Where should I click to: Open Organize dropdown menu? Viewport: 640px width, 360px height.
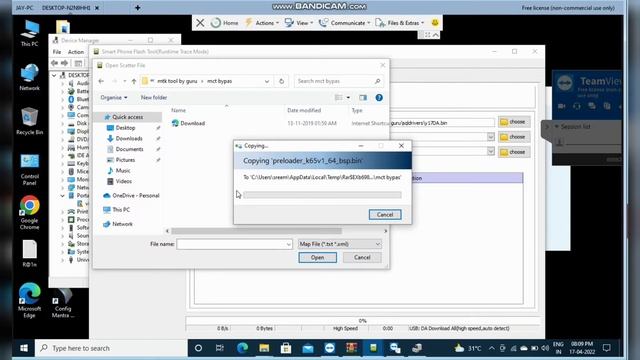click(x=114, y=98)
